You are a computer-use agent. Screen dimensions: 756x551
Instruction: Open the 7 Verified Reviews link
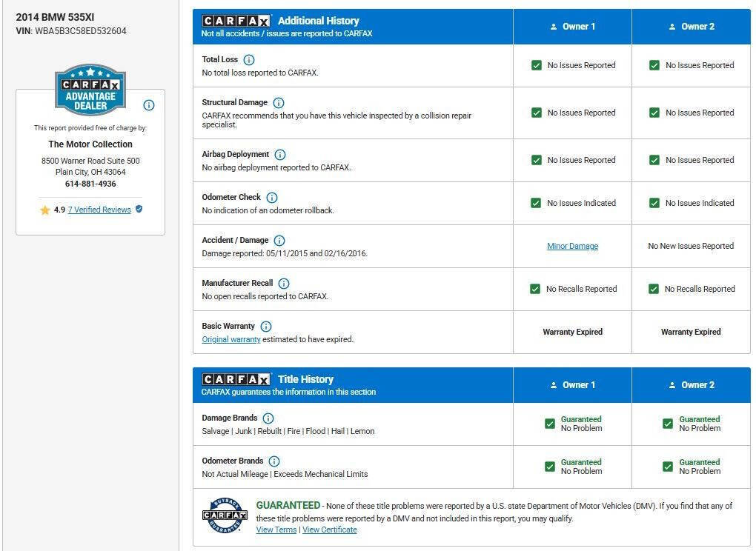99,210
